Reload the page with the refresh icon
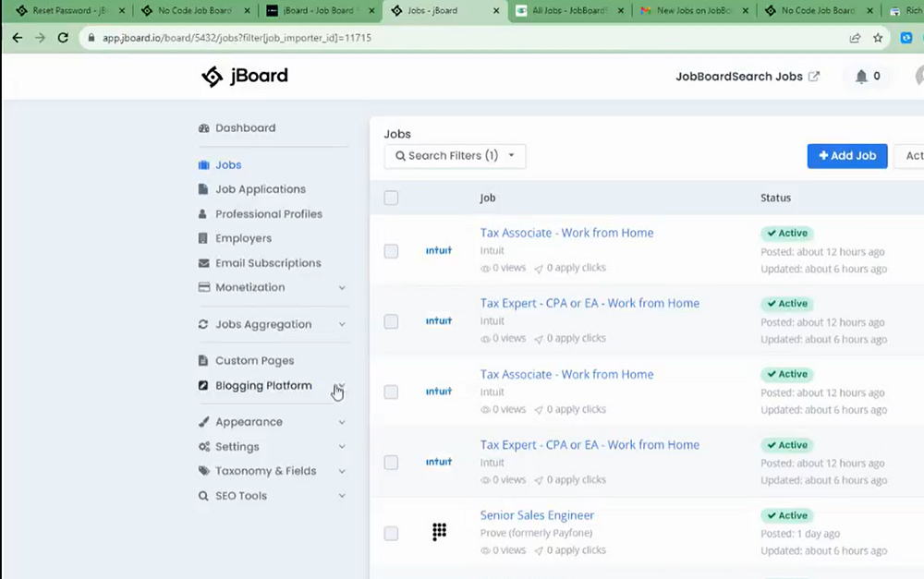 [63, 38]
